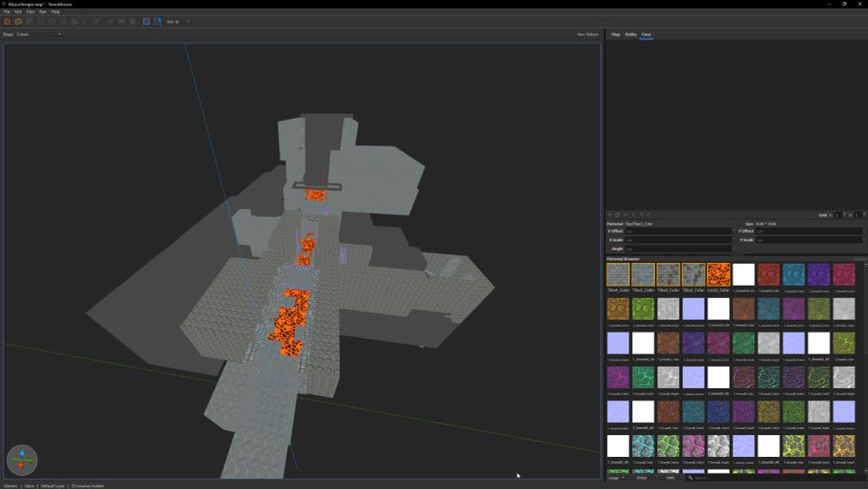Image resolution: width=868 pixels, height=489 pixels.
Task: Open the Shape dropdown showing Cuboid
Action: (x=39, y=35)
